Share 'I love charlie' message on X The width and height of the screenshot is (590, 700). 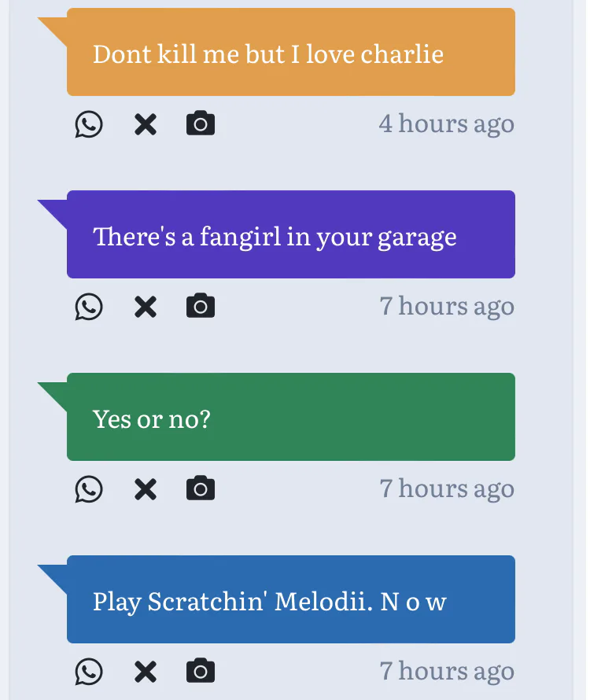coord(145,124)
